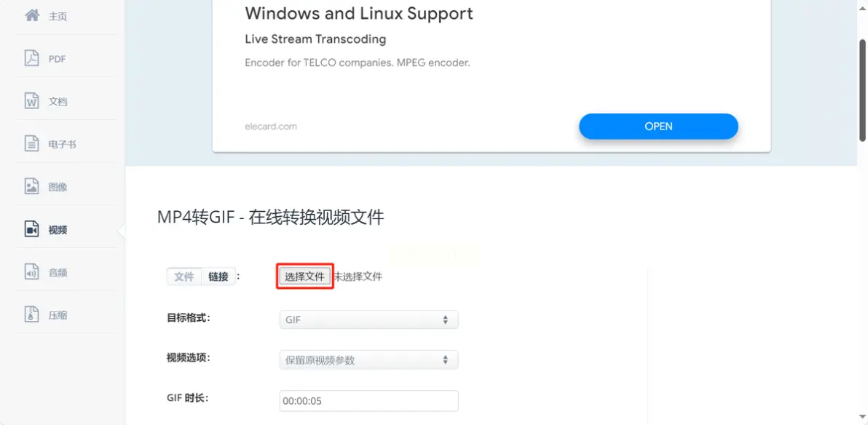Visit the elecard.com link
868x425 pixels.
[271, 126]
